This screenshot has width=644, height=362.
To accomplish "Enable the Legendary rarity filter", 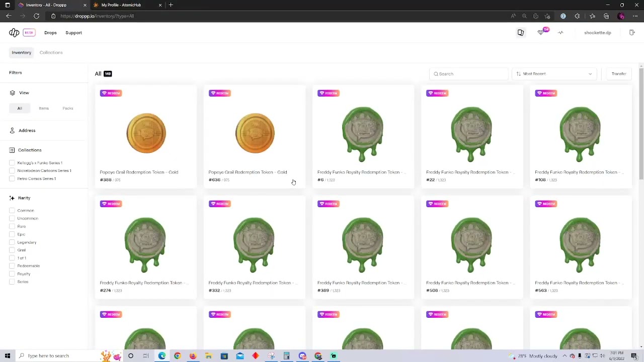I will click(12, 242).
